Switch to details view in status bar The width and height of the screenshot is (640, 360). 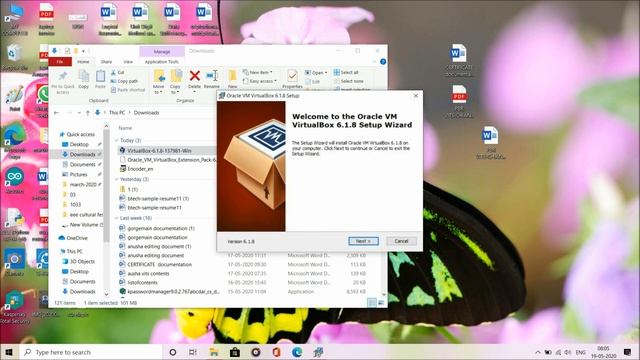pos(372,303)
